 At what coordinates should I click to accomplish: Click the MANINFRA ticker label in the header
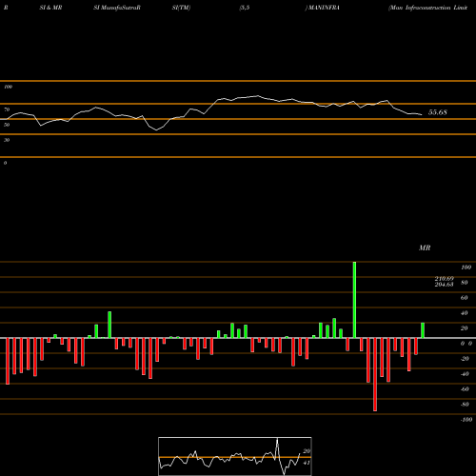pos(324,8)
